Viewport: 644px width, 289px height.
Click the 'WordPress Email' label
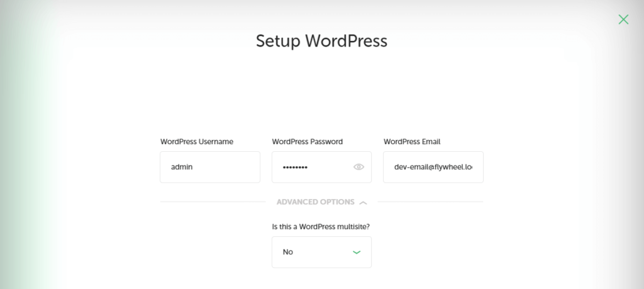412,142
